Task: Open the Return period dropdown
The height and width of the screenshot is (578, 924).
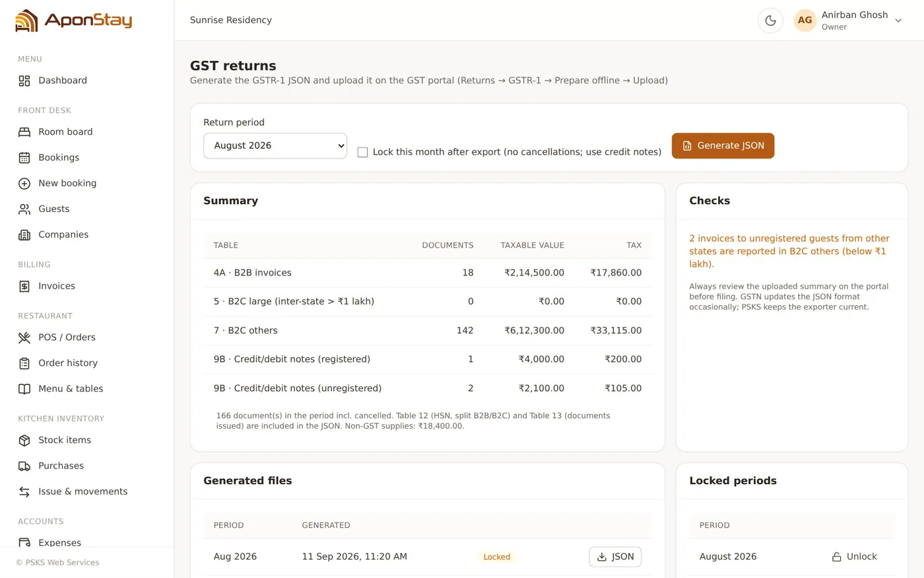Action: pos(275,145)
